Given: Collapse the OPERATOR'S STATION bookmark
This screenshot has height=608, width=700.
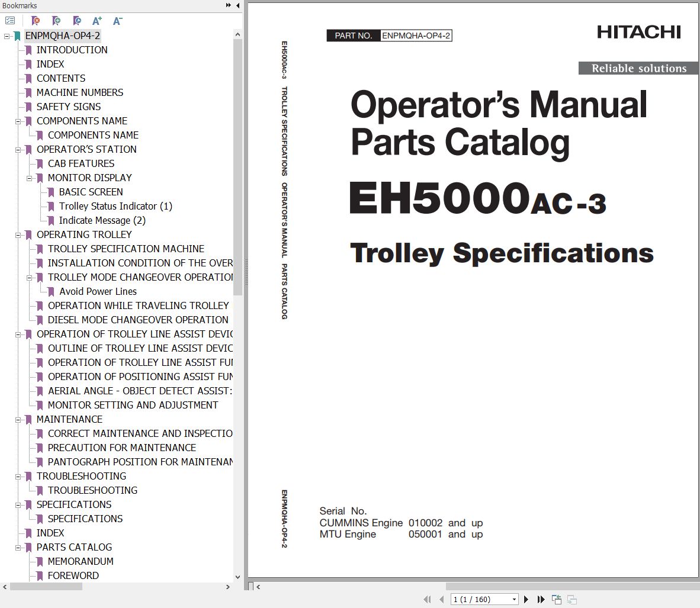Looking at the screenshot, I should tap(18, 150).
